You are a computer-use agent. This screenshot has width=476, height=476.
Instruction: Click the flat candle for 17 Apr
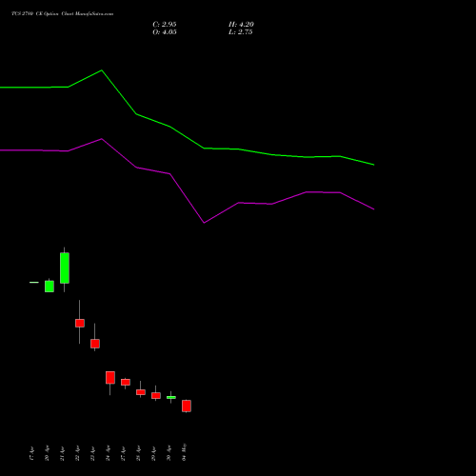34,282
